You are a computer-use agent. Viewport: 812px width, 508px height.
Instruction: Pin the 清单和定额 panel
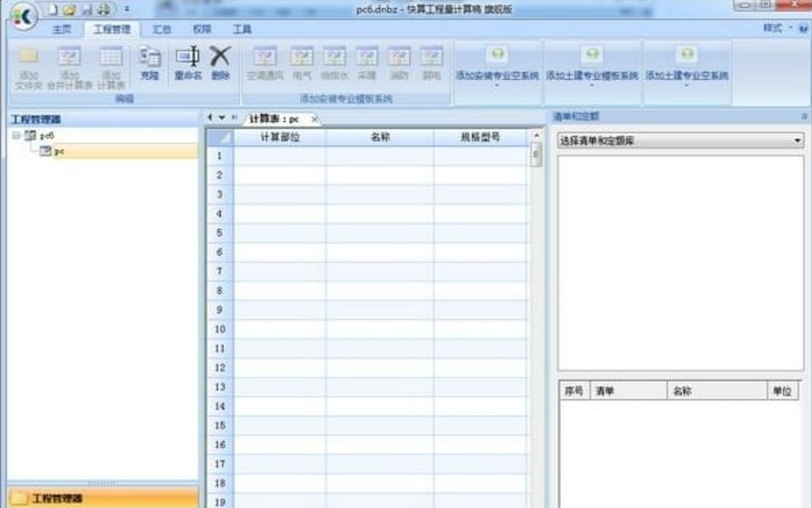click(x=804, y=117)
